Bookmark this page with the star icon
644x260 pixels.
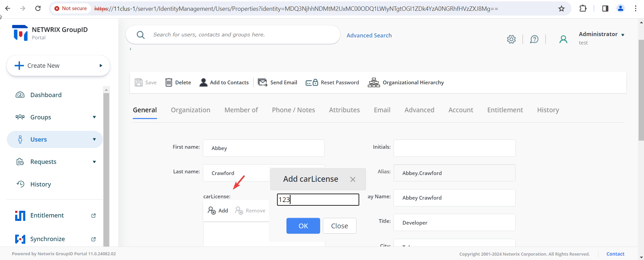561,8
